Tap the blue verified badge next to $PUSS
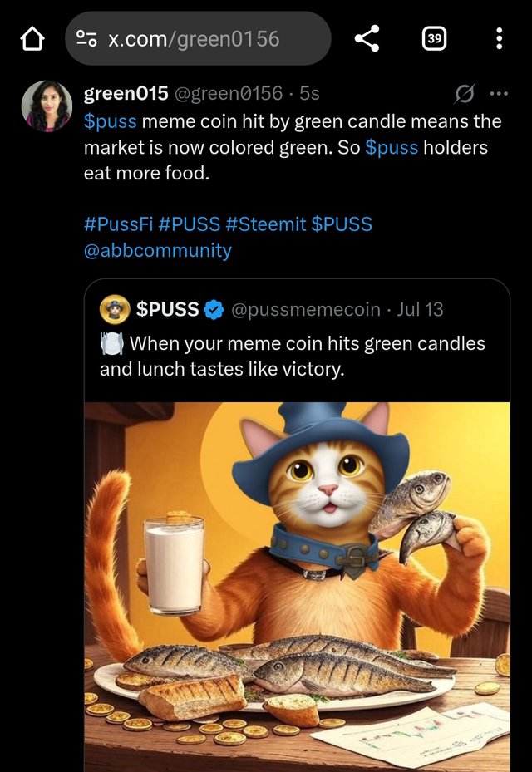 (214, 310)
